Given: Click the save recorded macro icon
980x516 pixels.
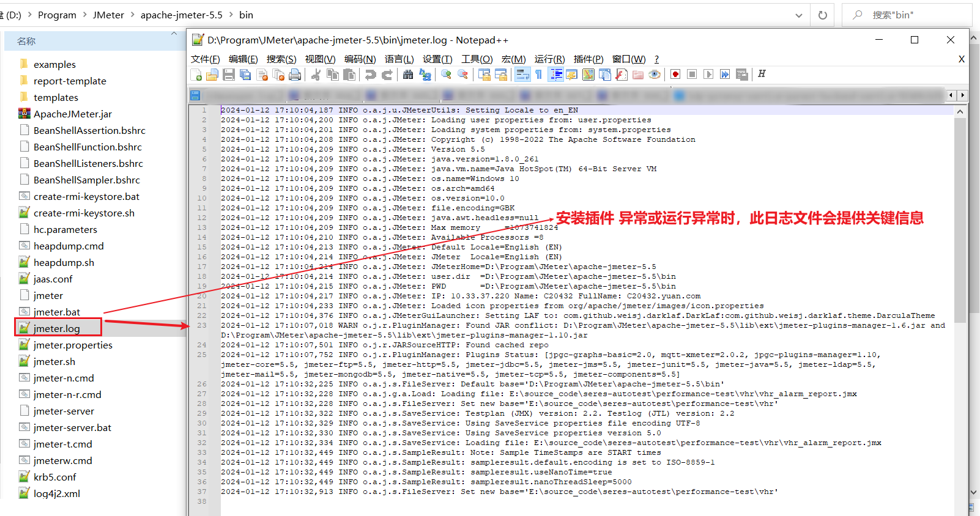Looking at the screenshot, I should pos(741,75).
